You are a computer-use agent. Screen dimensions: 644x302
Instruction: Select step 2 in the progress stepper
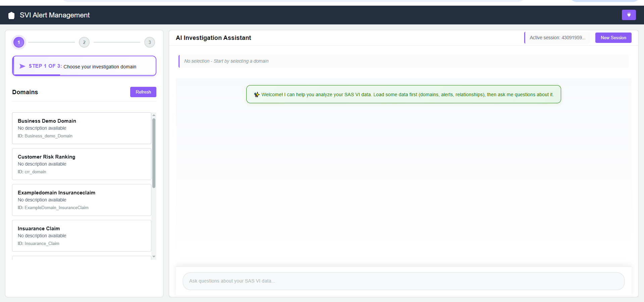pyautogui.click(x=84, y=42)
